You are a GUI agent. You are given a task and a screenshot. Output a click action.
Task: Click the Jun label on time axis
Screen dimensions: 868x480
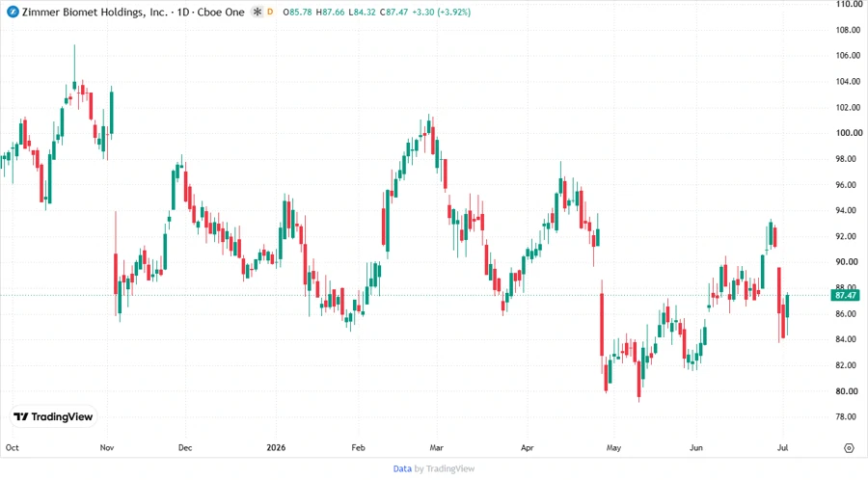695,447
